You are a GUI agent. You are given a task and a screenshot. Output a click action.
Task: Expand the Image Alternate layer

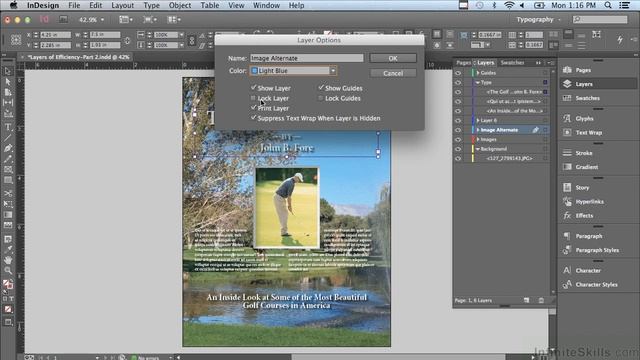pos(478,130)
